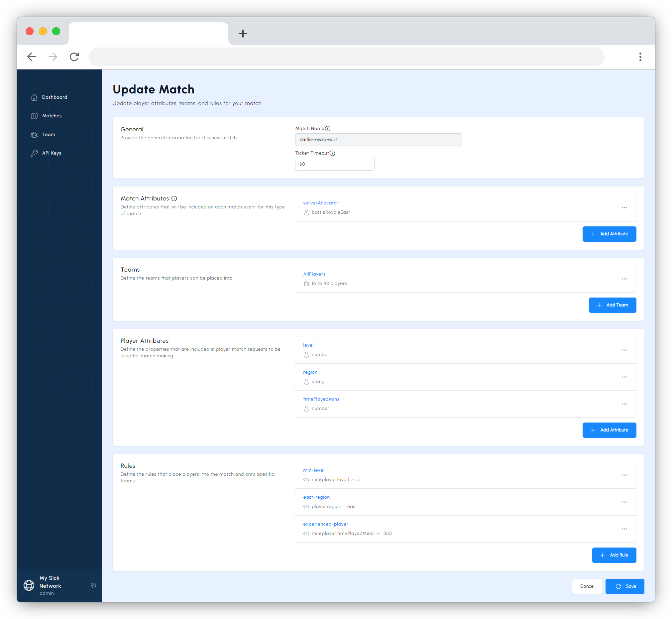This screenshot has width=672, height=619.
Task: Click the Matches sidebar icon
Action: click(34, 115)
